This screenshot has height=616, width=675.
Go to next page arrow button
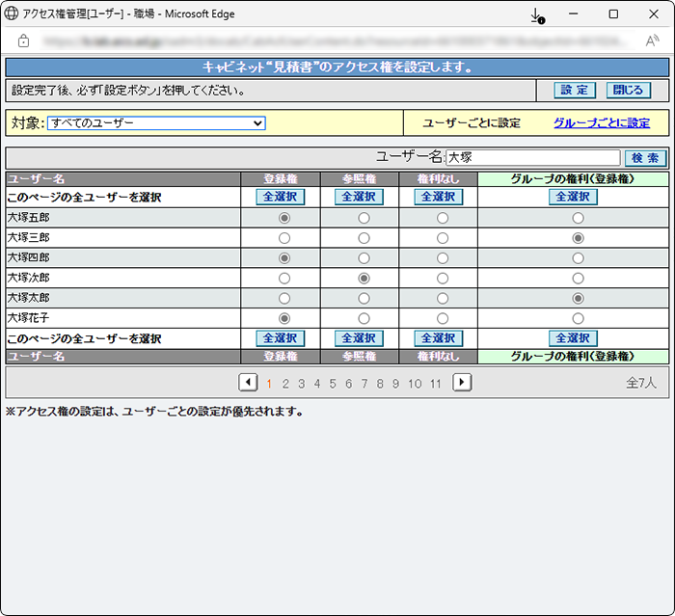[462, 383]
